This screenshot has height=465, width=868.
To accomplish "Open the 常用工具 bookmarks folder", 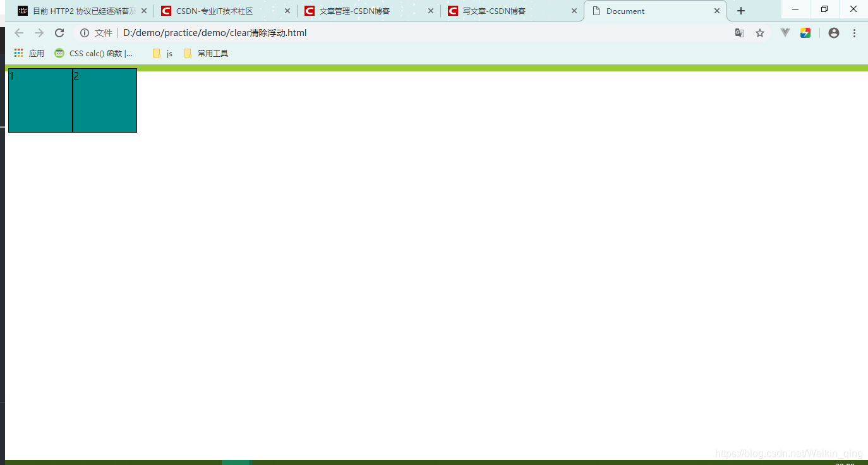I will coord(206,53).
